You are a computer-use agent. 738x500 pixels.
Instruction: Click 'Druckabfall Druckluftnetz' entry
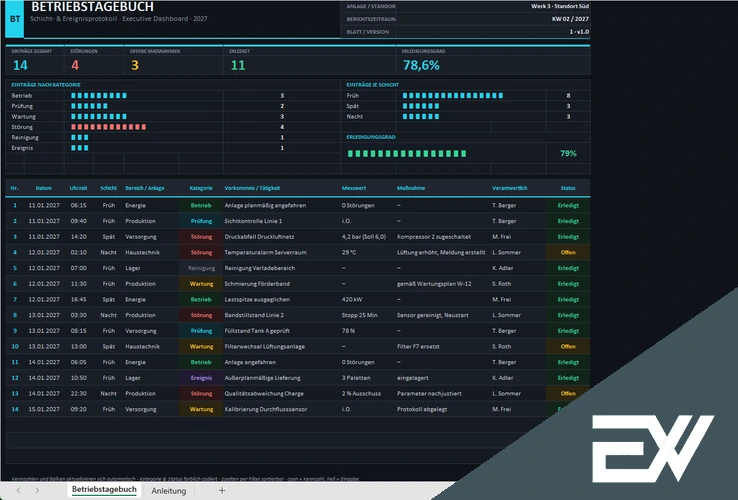(x=259, y=237)
